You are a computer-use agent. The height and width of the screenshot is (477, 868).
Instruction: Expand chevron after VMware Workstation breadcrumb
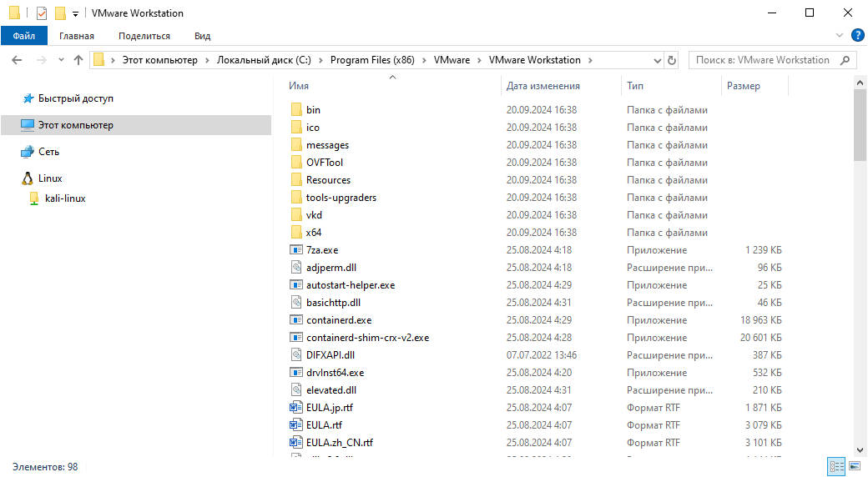pos(591,60)
